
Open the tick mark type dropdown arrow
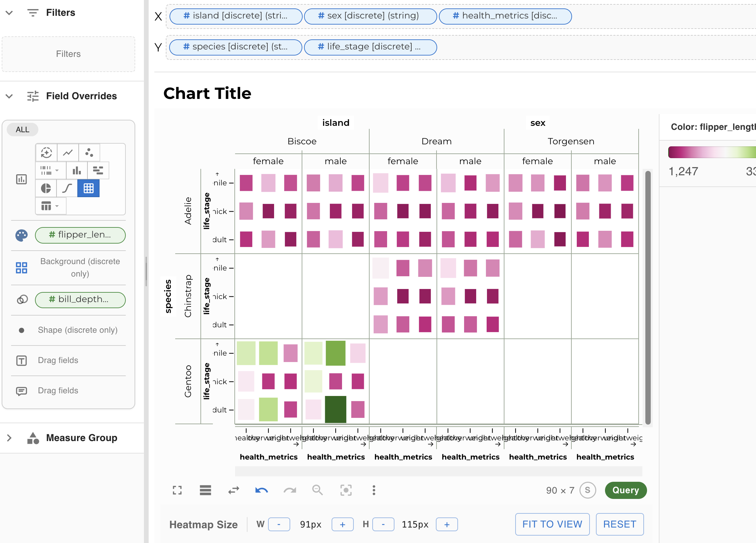[57, 170]
